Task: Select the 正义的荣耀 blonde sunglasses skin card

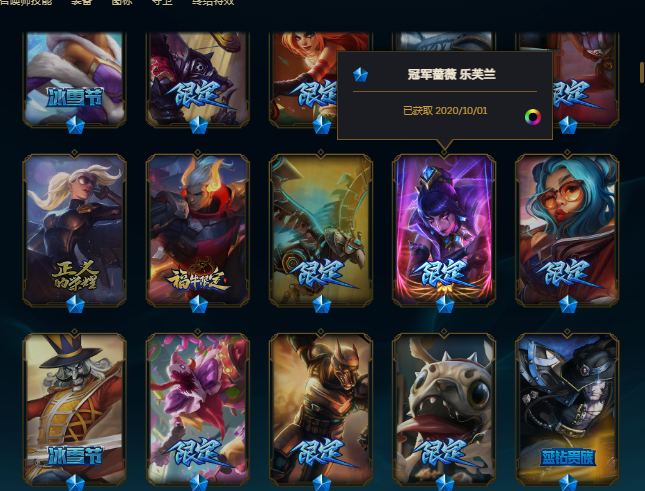Action: point(74,230)
